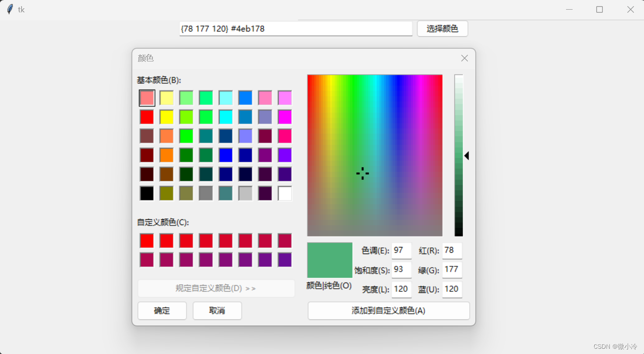This screenshot has width=644, height=354.
Task: Click 添加到自定义颜色(A) button
Action: tap(389, 311)
